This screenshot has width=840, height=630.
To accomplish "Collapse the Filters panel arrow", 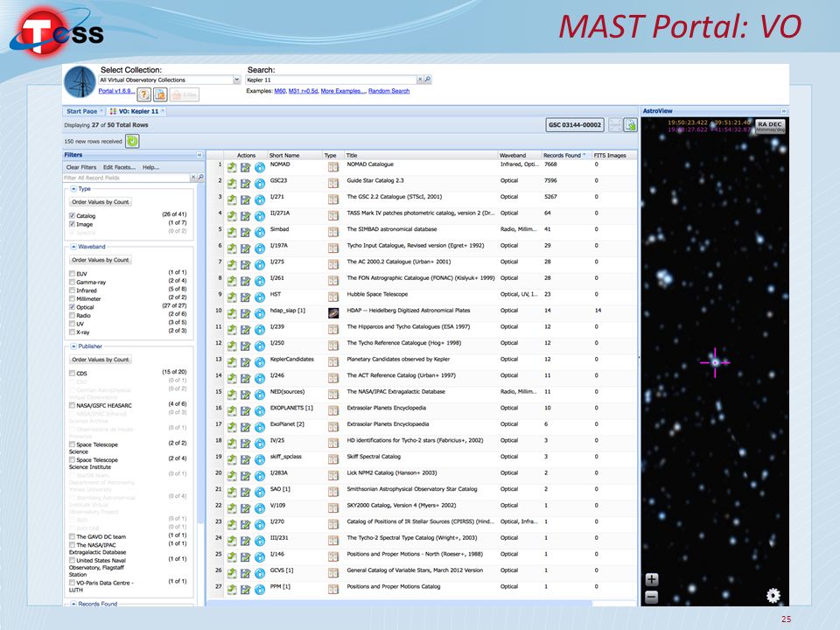I will (199, 155).
